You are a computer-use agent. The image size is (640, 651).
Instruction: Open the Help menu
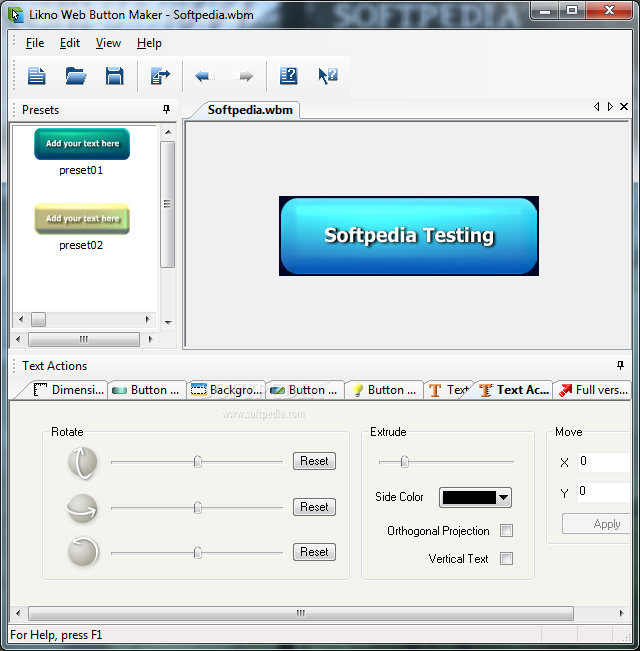149,43
